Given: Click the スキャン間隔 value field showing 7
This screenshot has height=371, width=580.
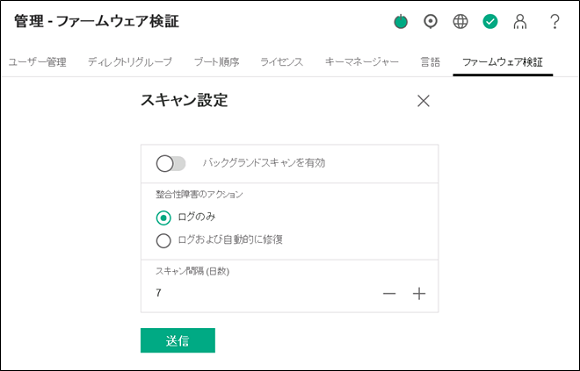Looking at the screenshot, I should pyautogui.click(x=259, y=293).
